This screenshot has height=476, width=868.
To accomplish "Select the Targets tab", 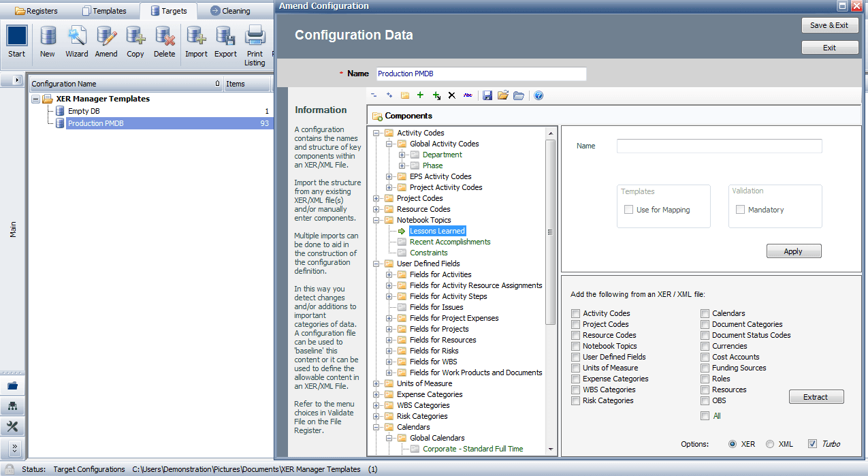I will point(169,10).
